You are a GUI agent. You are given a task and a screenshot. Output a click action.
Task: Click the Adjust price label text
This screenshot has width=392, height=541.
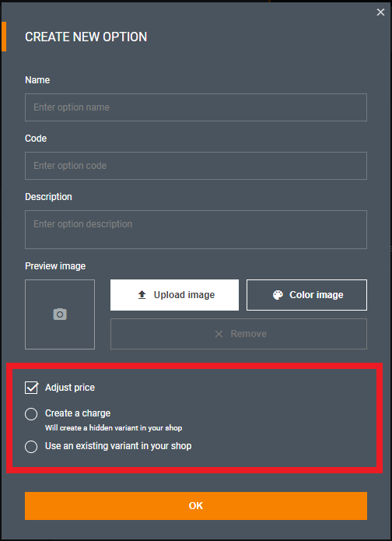70,388
